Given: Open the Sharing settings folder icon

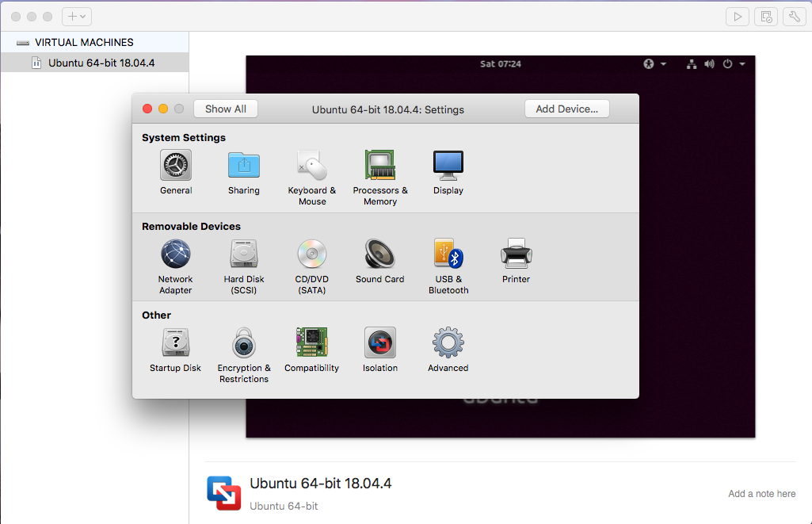Looking at the screenshot, I should (x=243, y=166).
